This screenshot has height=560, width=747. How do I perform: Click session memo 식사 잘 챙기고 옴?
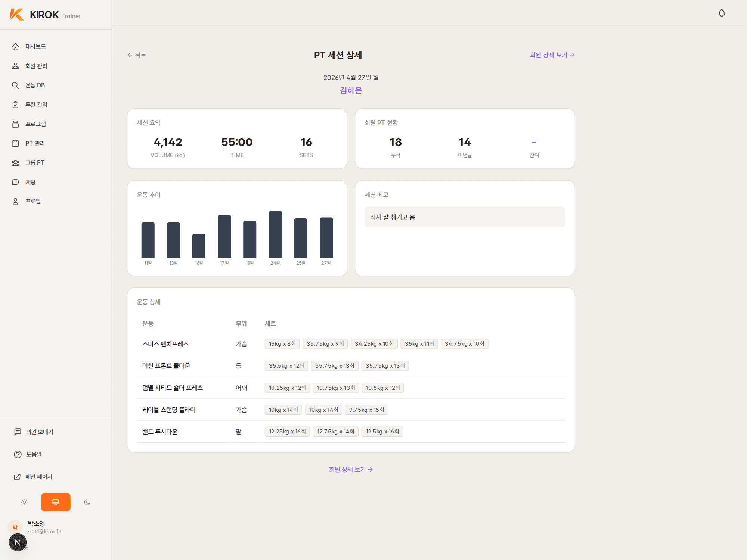(x=465, y=217)
